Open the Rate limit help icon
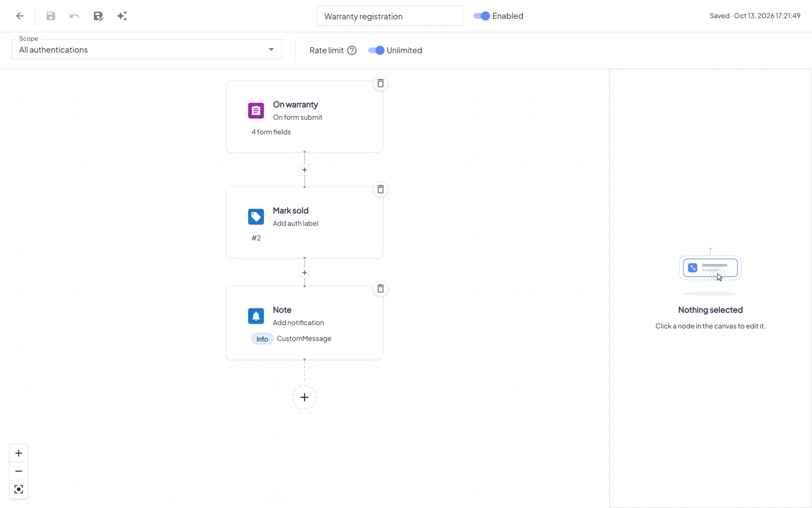Viewport: 812px width, 508px height. 352,50
